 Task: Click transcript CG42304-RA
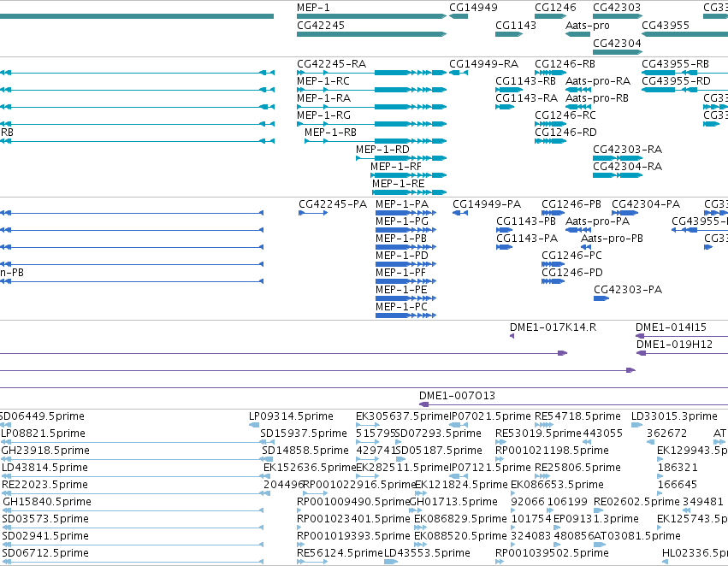[x=618, y=175]
